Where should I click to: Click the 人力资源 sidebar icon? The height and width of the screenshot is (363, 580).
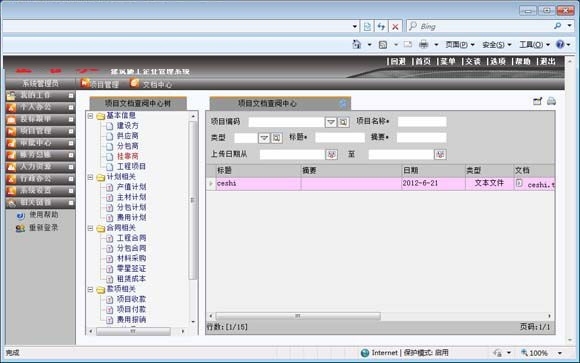coord(11,167)
